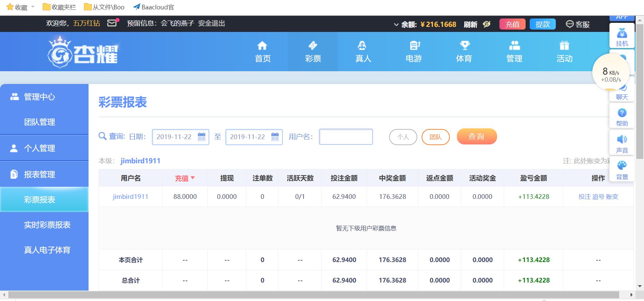Open the 电游 electronic games icon
Image resolution: width=644 pixels, height=301 pixels.
click(x=414, y=46)
